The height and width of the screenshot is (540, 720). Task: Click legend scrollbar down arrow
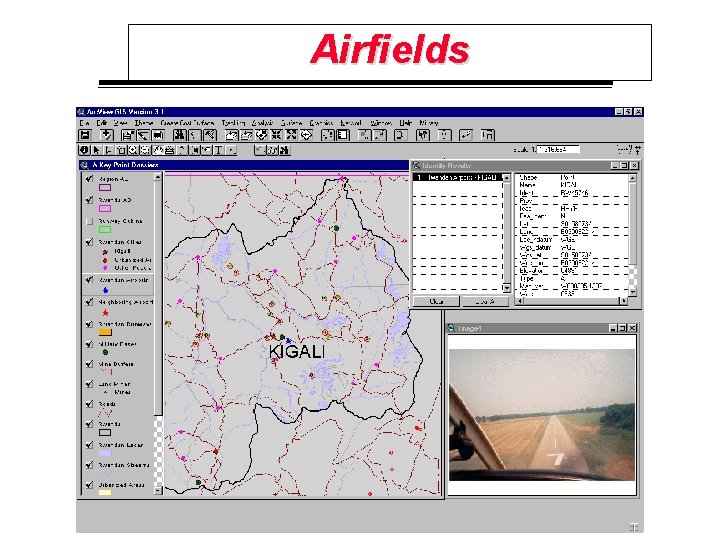pyautogui.click(x=158, y=491)
